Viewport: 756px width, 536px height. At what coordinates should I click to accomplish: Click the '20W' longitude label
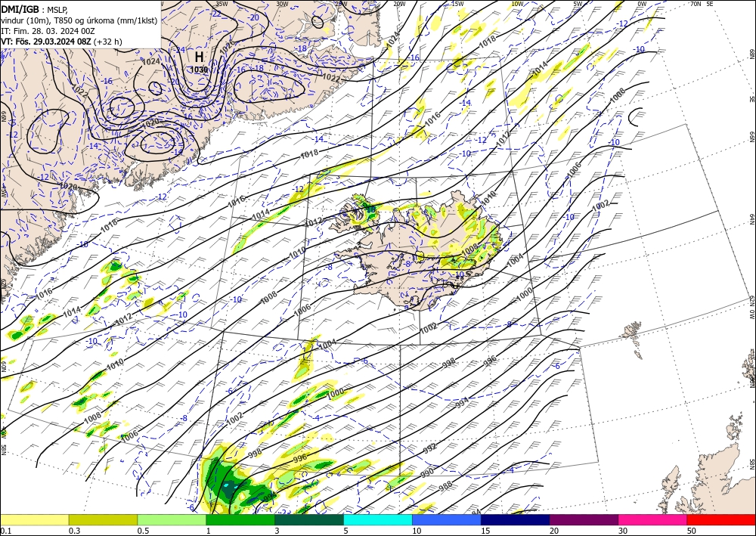click(x=399, y=4)
